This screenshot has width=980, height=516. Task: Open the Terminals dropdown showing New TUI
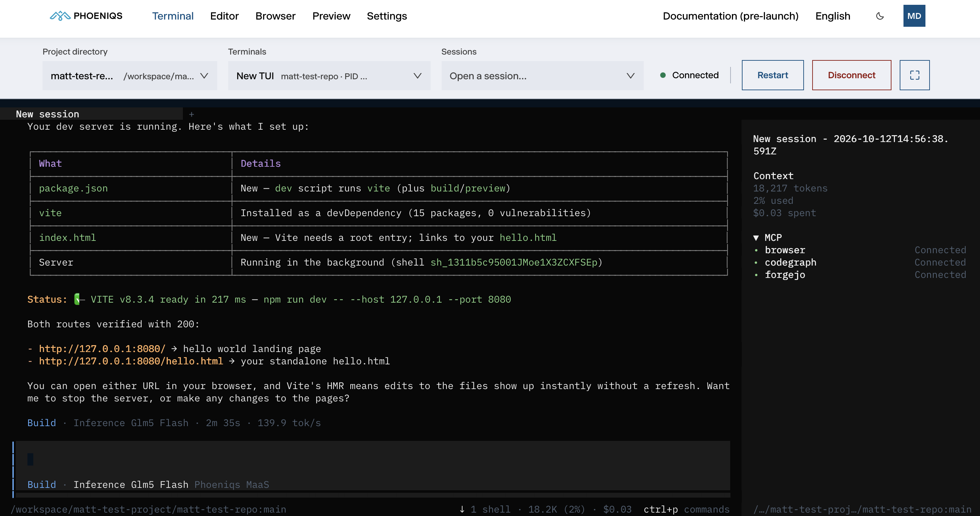click(x=329, y=76)
